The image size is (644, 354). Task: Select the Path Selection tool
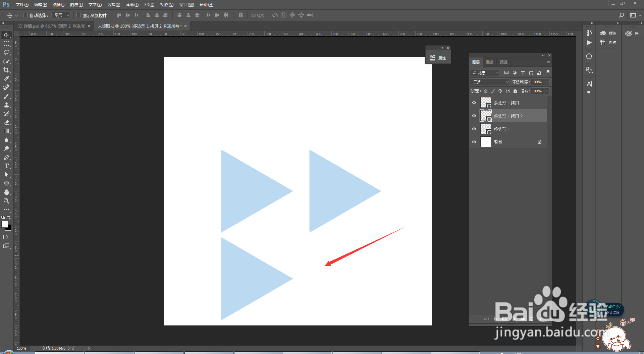pyautogui.click(x=6, y=175)
